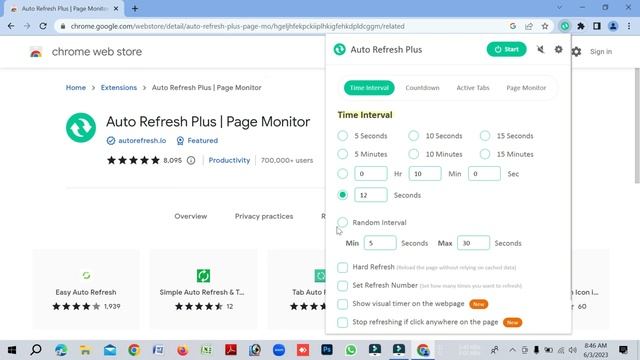Go to the Extensions breadcrumb
This screenshot has width=640, height=360.
119,87
